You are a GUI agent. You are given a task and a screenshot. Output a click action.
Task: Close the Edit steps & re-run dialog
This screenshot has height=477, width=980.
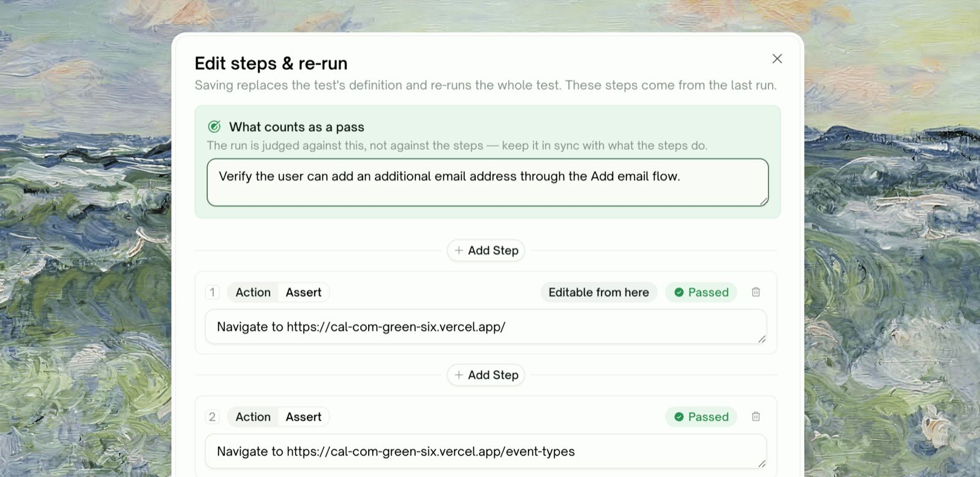777,59
